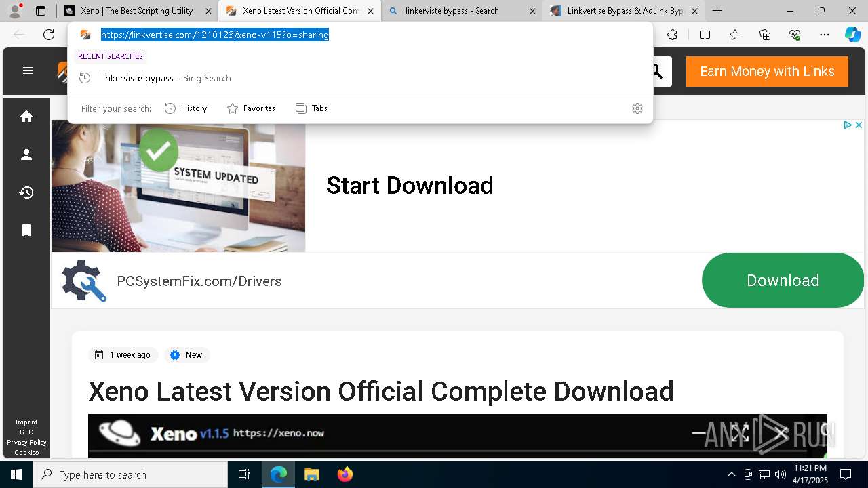Open the history sidebar icon

tap(26, 192)
